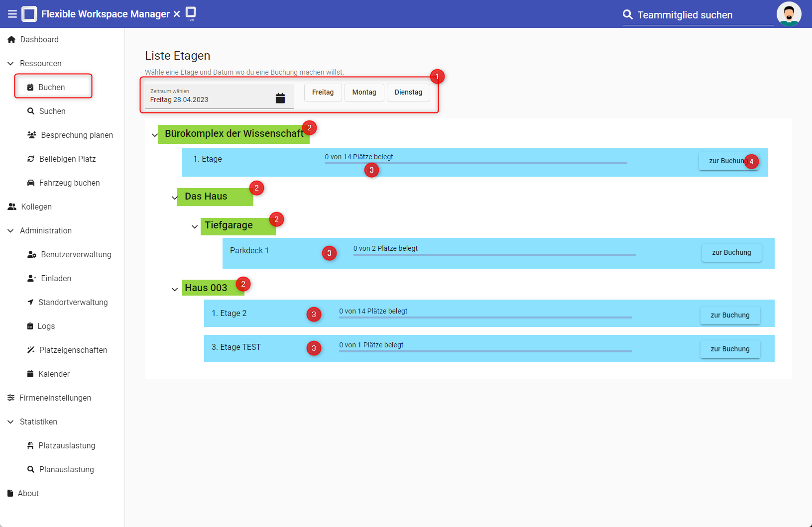Go to Platzauslastung statistics
The height and width of the screenshot is (527, 812).
67,445
